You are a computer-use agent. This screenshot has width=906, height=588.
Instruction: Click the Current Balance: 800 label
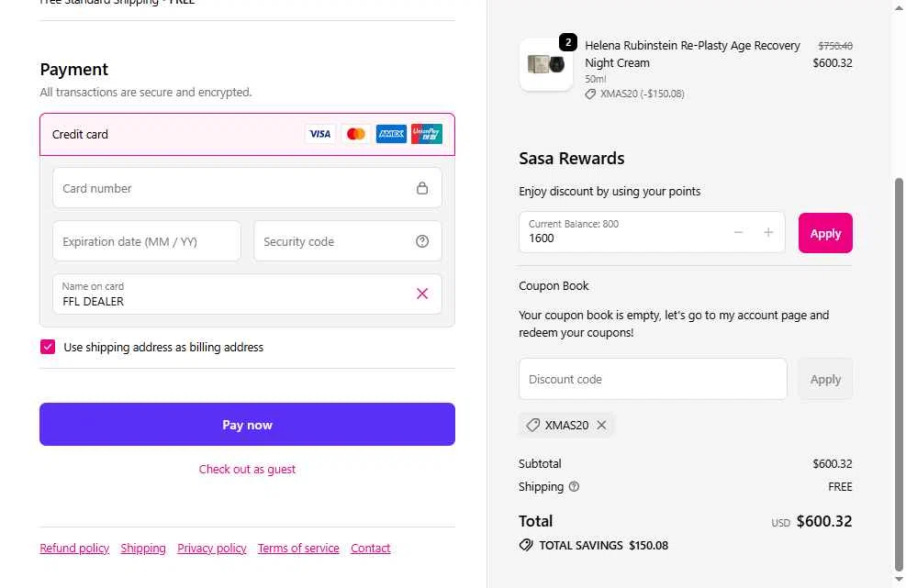574,224
